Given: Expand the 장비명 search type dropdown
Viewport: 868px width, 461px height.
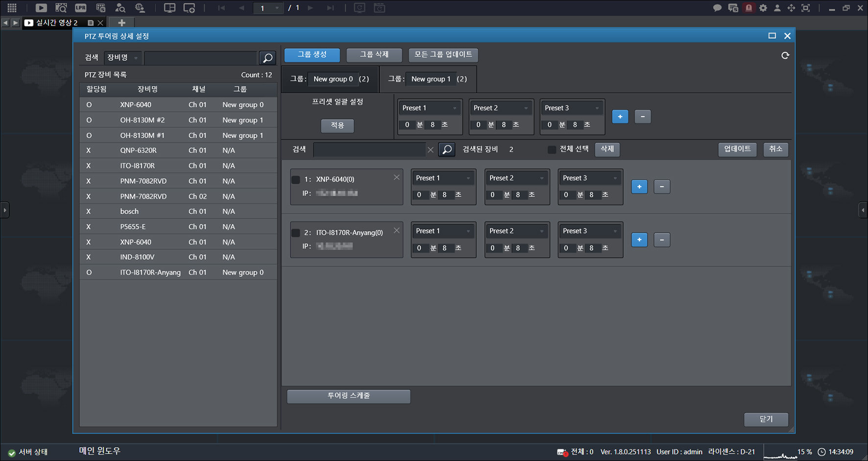Looking at the screenshot, I should tap(123, 58).
